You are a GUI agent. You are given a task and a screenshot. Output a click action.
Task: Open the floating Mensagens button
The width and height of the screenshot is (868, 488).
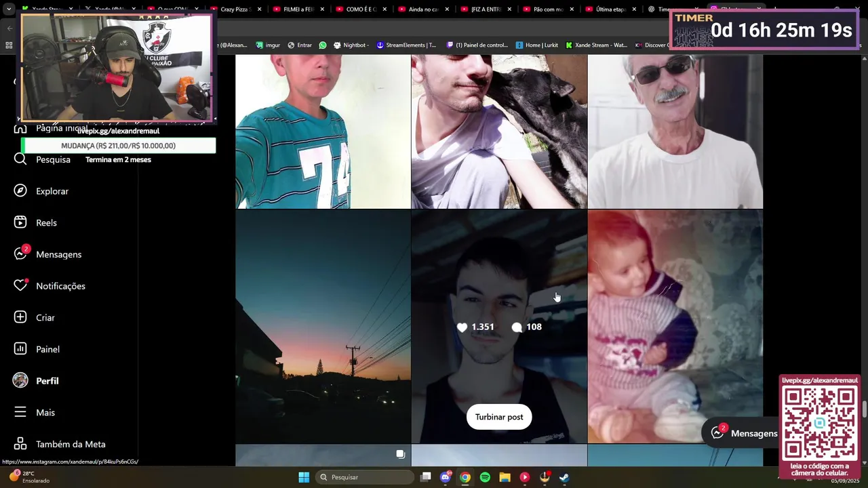pyautogui.click(x=744, y=433)
